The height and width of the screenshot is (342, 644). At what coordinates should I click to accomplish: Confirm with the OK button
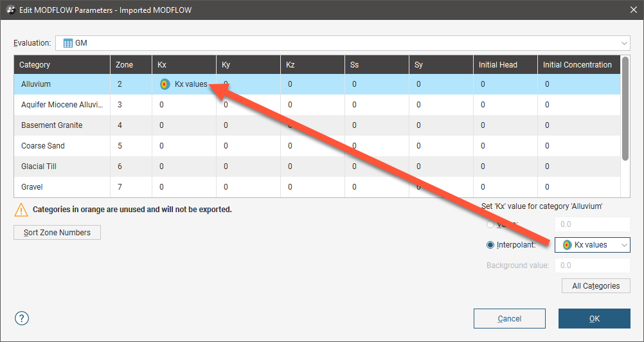pos(594,318)
